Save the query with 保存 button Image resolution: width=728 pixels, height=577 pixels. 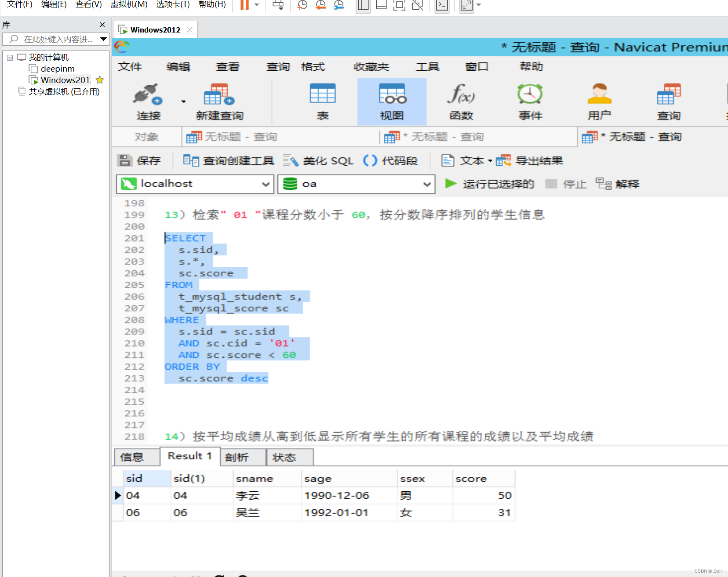pyautogui.click(x=139, y=160)
